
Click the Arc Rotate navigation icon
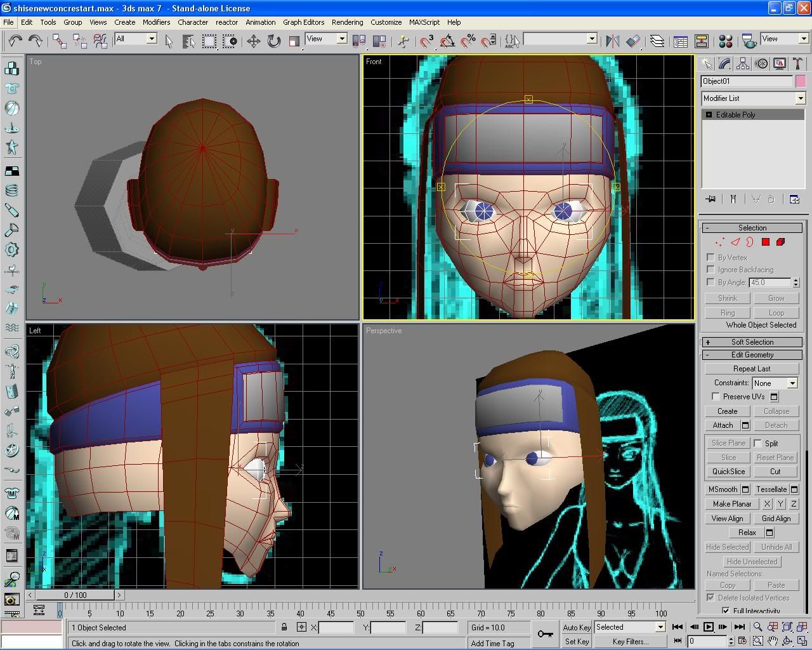coord(787,641)
